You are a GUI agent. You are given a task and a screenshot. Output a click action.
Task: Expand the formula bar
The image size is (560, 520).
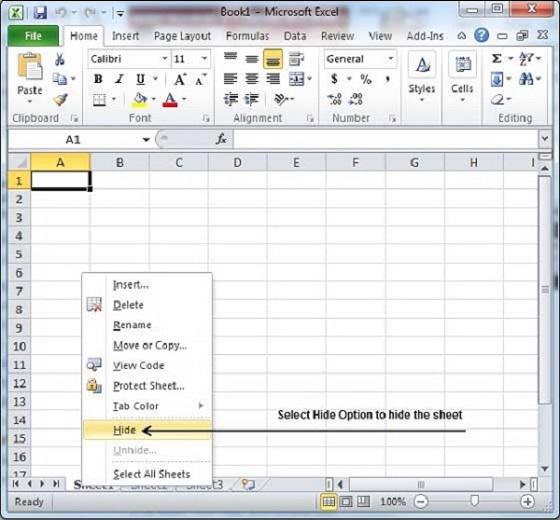[x=545, y=138]
